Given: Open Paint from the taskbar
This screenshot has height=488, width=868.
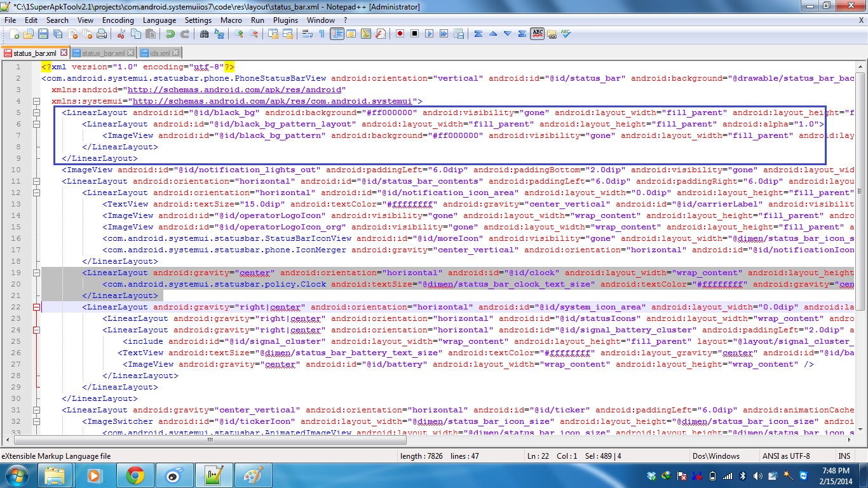Looking at the screenshot, I should 253,475.
